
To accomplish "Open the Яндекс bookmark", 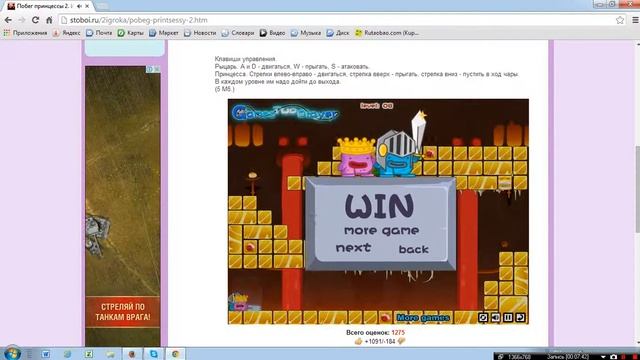I will coord(67,33).
